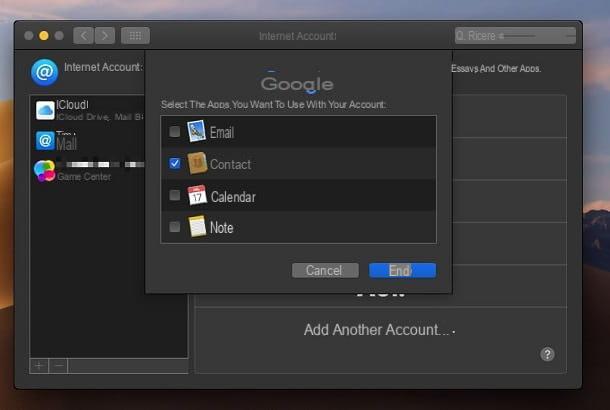Click the Calendar icon showing 17
Viewport: 610px width, 410px height.
coord(197,195)
